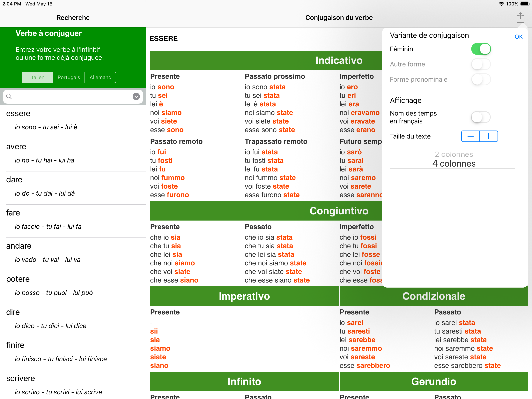Click the Gerundio section header

point(434,382)
